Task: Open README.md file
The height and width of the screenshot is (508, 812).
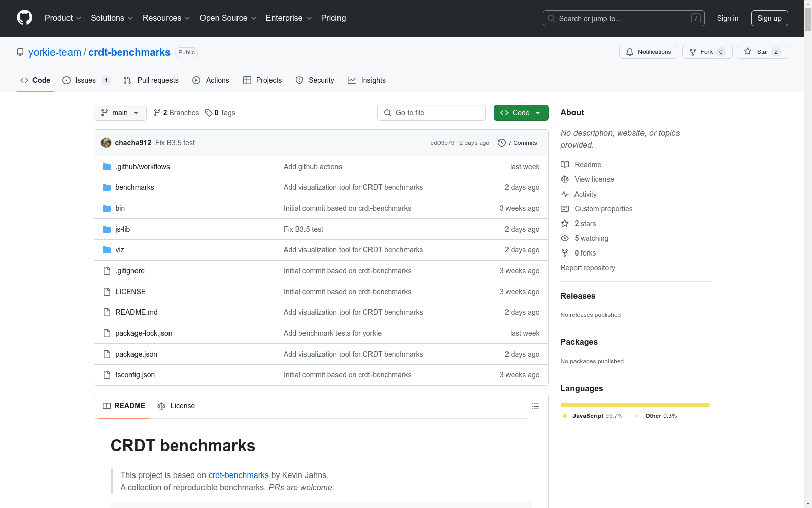Action: point(137,312)
